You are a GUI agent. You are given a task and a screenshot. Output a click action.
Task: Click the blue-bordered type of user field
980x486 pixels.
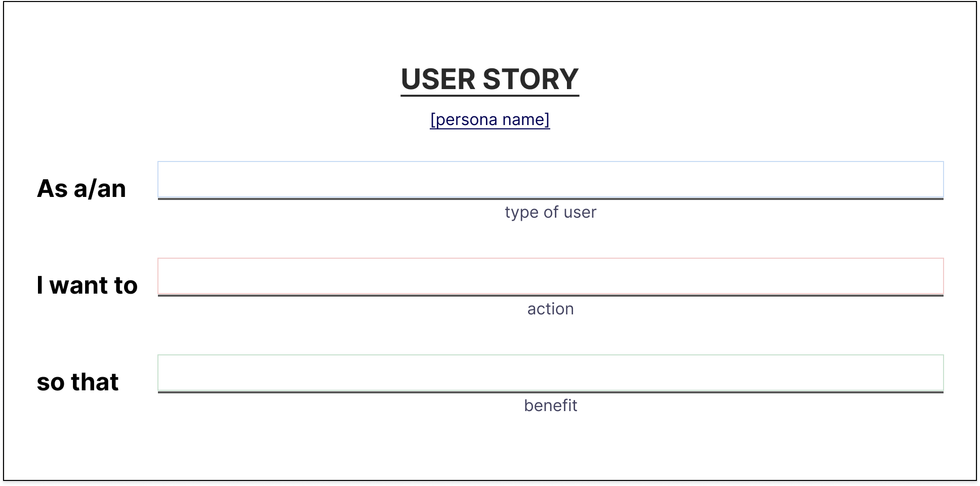[x=551, y=179]
